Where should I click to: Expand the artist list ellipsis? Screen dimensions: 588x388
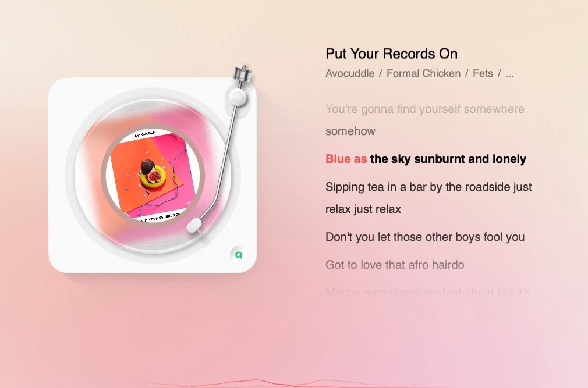[509, 74]
